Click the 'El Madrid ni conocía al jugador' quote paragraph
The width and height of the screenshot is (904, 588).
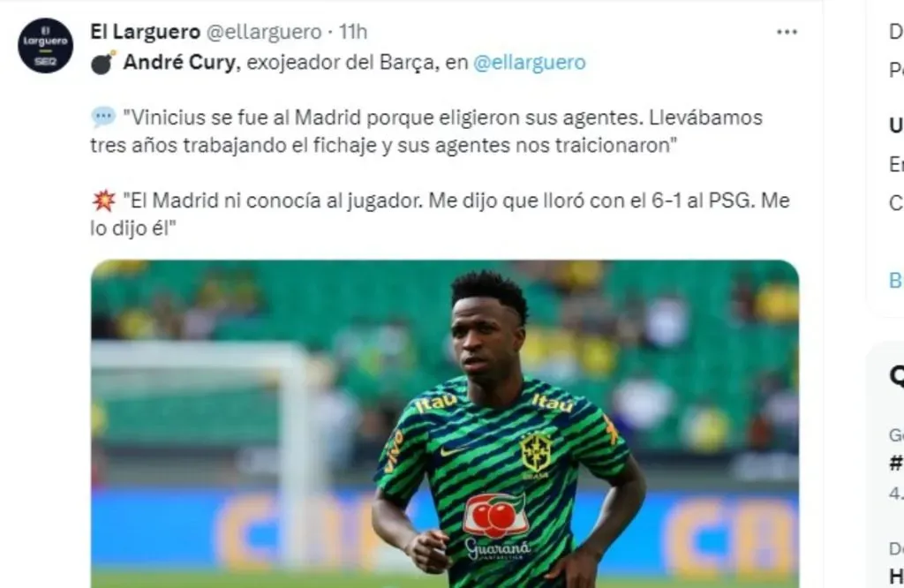(440, 215)
